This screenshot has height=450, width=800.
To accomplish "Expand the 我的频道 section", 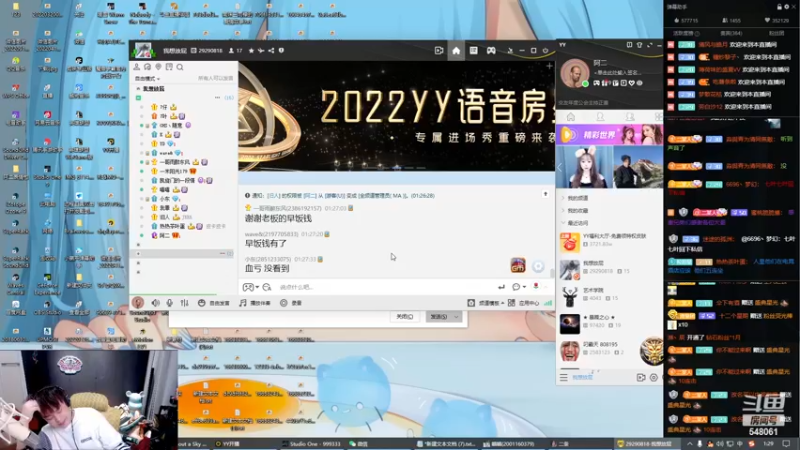I will pos(575,198).
